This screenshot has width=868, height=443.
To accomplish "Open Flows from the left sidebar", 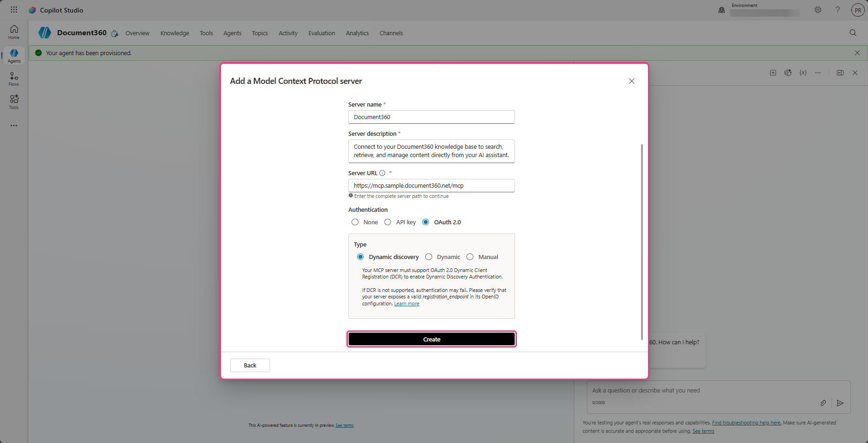I will pos(13,78).
